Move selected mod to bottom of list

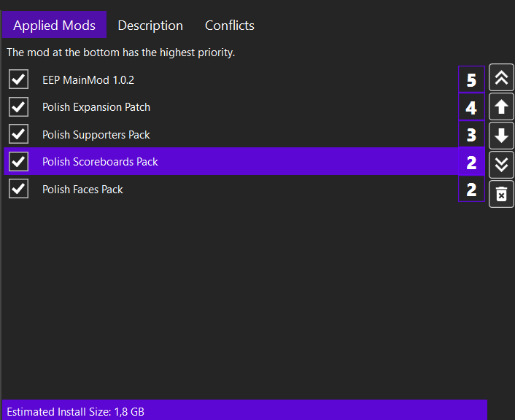tap(501, 165)
